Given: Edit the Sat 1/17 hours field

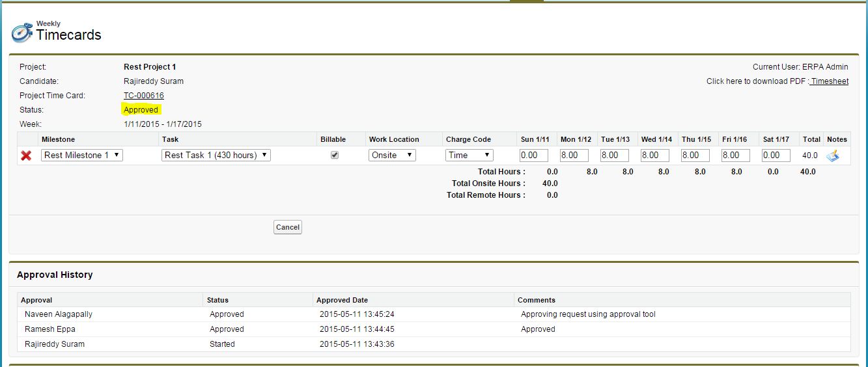Looking at the screenshot, I should (776, 156).
